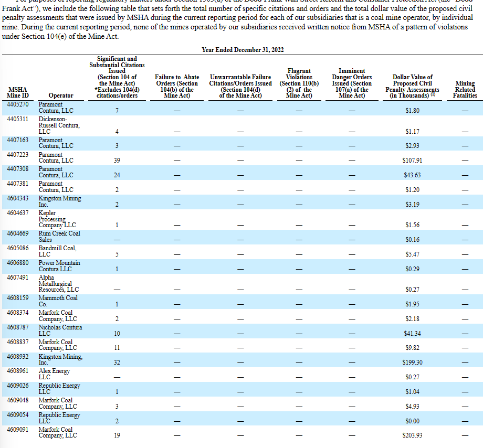Click the Operator column header
The image size is (483, 448).
[x=61, y=95]
